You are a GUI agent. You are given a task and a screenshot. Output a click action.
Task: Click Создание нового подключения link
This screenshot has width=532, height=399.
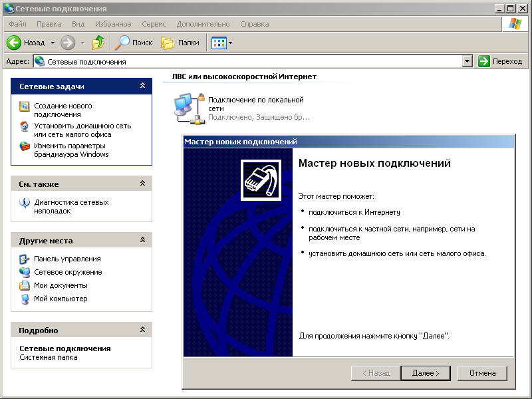click(63, 110)
